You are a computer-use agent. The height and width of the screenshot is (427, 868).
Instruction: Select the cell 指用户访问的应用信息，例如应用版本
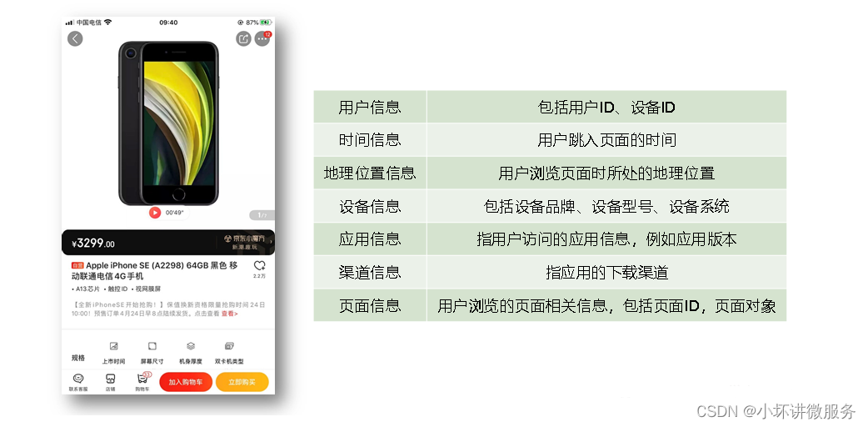click(x=606, y=239)
